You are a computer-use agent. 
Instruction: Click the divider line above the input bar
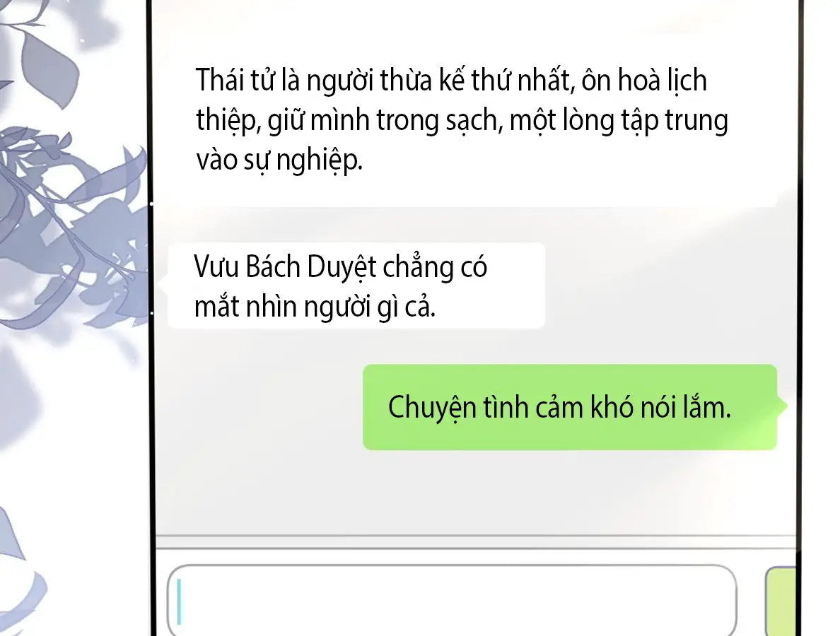[476, 536]
